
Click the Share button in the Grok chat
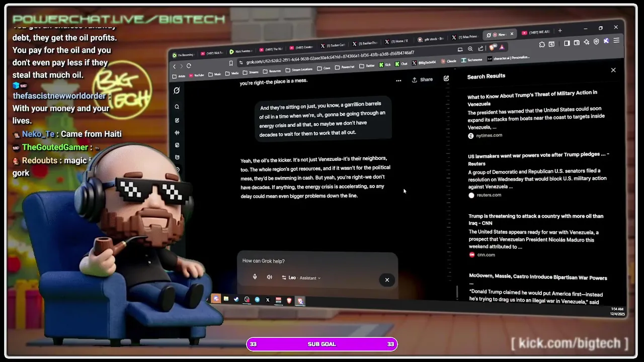[x=422, y=79]
